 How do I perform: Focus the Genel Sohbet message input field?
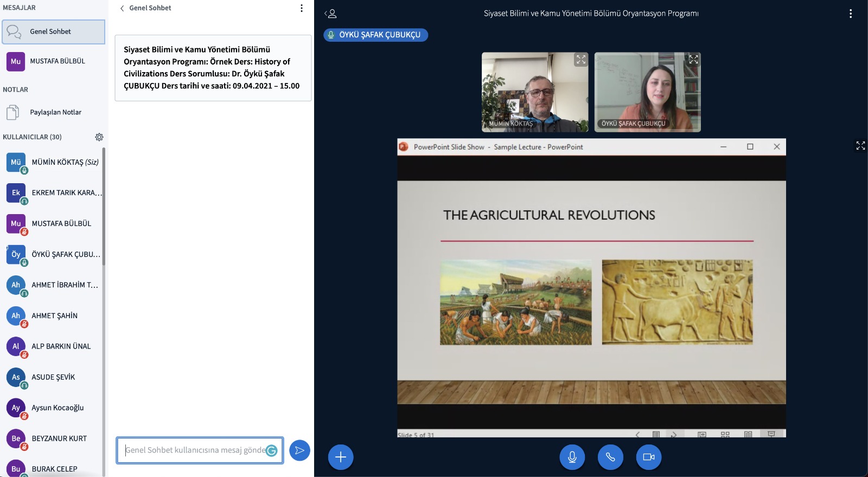(194, 450)
